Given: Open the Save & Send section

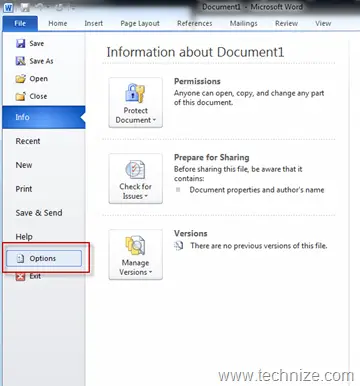Looking at the screenshot, I should 39,213.
